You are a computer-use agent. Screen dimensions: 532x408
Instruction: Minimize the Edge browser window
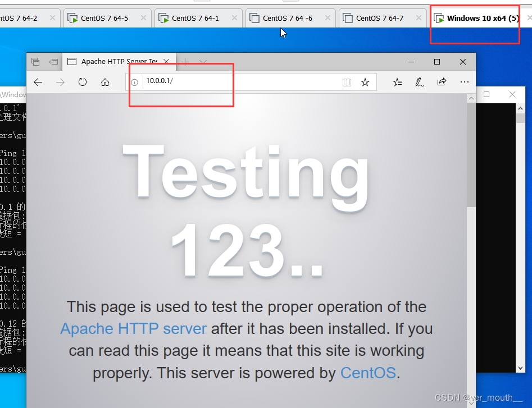click(x=411, y=62)
